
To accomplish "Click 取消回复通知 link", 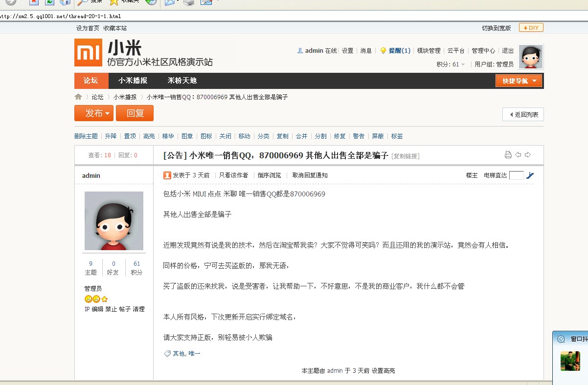I will pyautogui.click(x=310, y=175).
